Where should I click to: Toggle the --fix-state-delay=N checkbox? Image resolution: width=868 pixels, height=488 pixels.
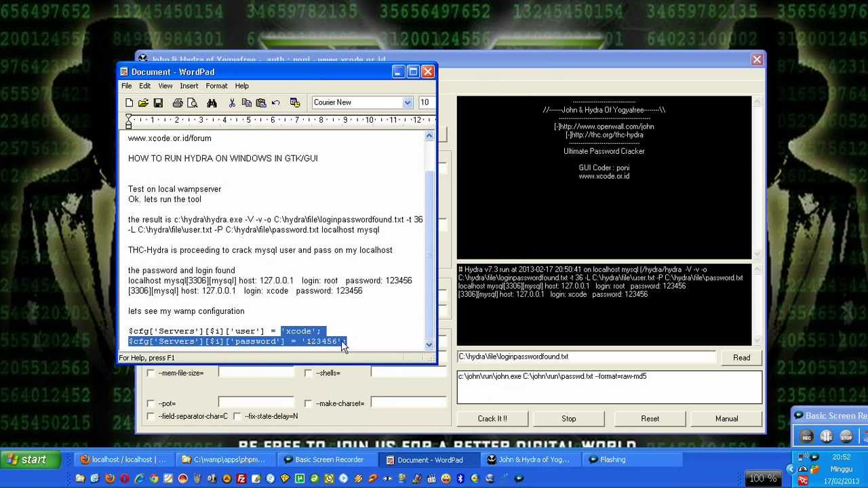point(237,416)
